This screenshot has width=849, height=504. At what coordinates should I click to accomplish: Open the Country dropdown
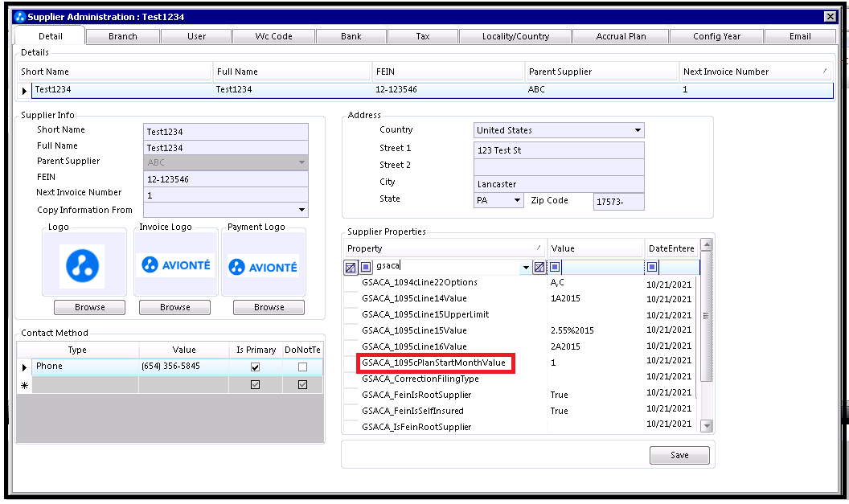click(x=638, y=130)
